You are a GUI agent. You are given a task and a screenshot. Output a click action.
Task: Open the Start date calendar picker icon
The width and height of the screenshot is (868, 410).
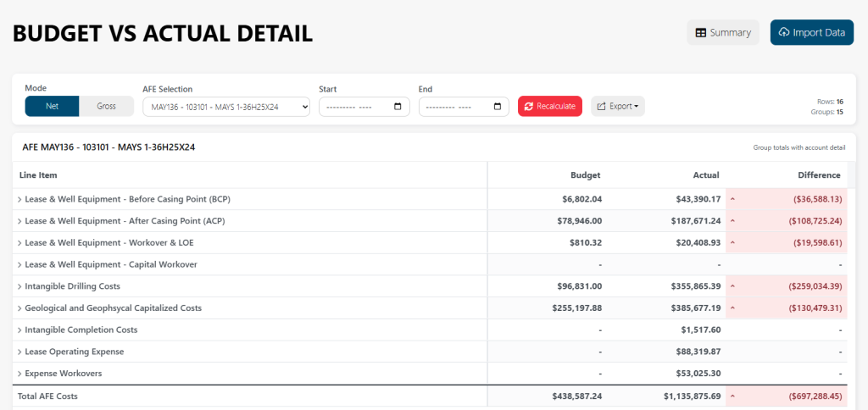(x=398, y=107)
